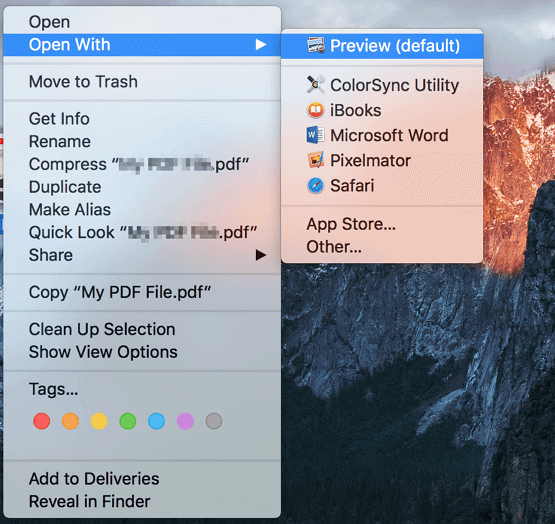Choose Other… in the submenu
The image size is (555, 524).
(382, 247)
